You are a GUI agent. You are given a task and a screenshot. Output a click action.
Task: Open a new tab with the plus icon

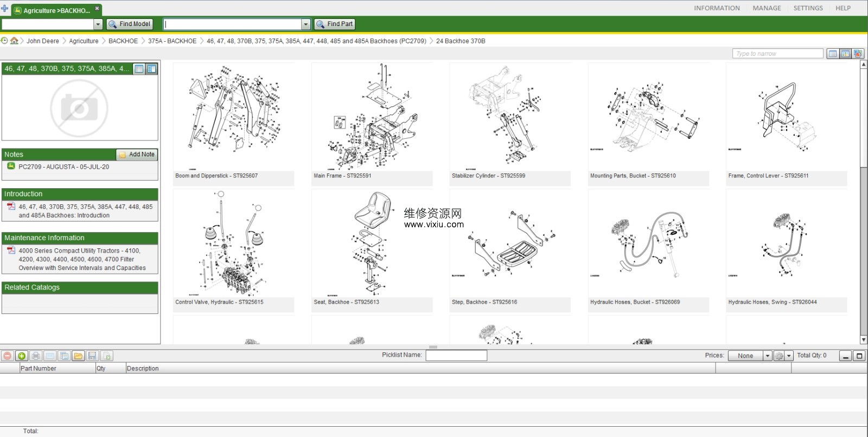coord(5,9)
